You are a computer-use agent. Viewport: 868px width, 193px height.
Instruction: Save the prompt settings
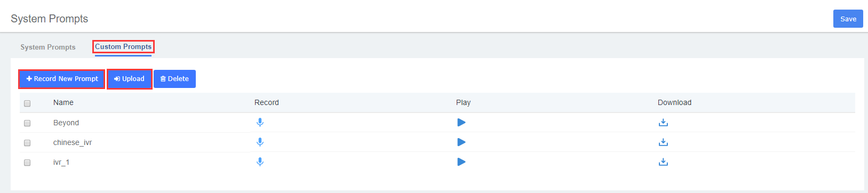848,19
